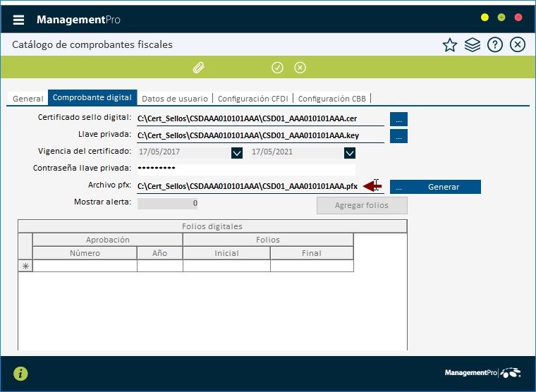The height and width of the screenshot is (392, 536).
Task: Open the Datos de usuario tab
Action: tap(175, 99)
